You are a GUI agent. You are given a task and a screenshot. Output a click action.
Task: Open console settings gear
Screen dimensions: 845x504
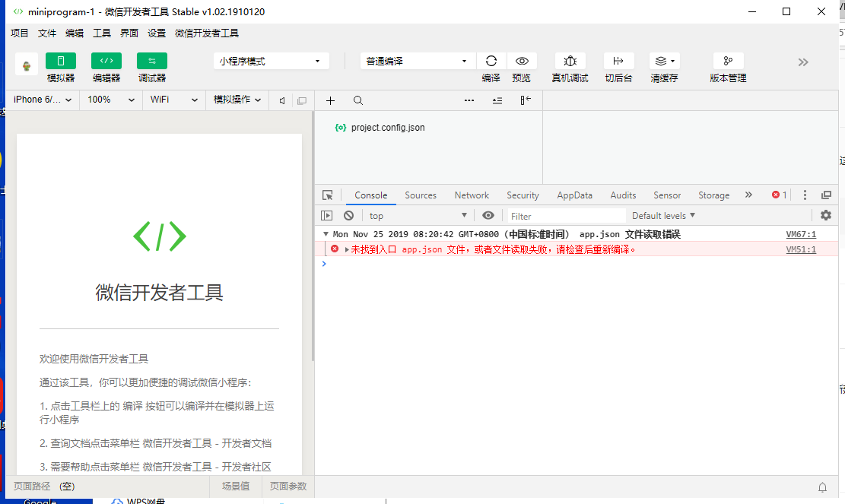click(825, 215)
